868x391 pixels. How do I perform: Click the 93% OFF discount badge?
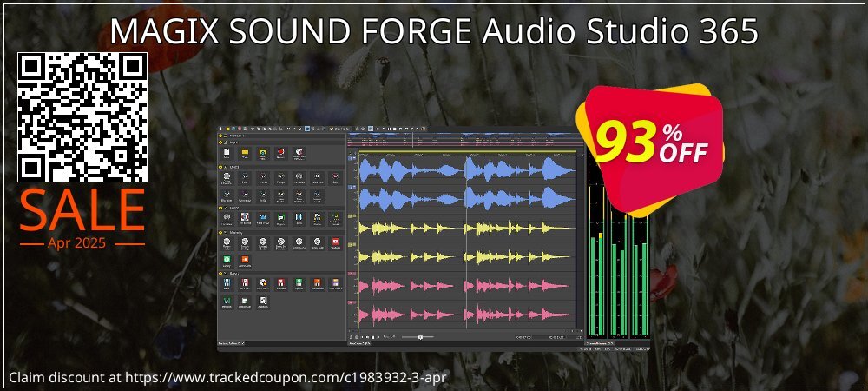[650, 150]
